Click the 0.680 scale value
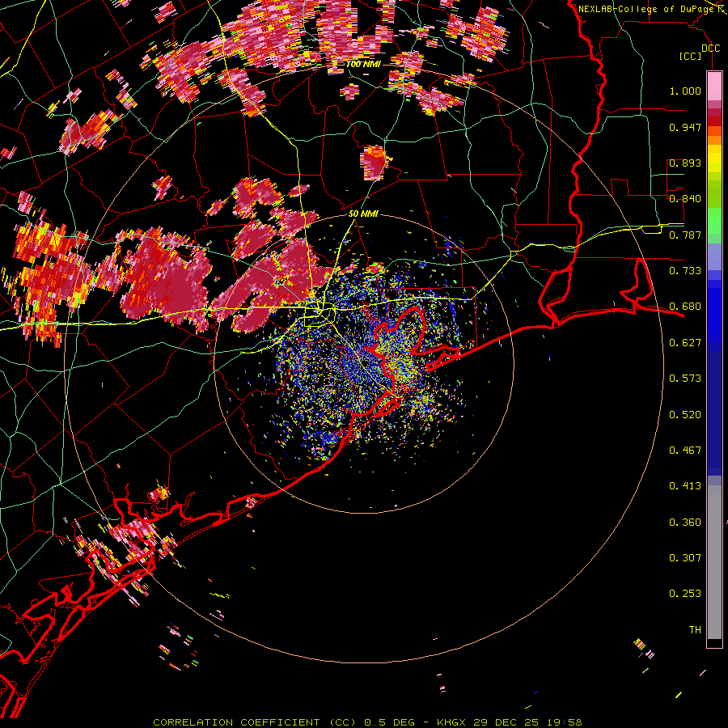This screenshot has height=728, width=728. tap(685, 307)
